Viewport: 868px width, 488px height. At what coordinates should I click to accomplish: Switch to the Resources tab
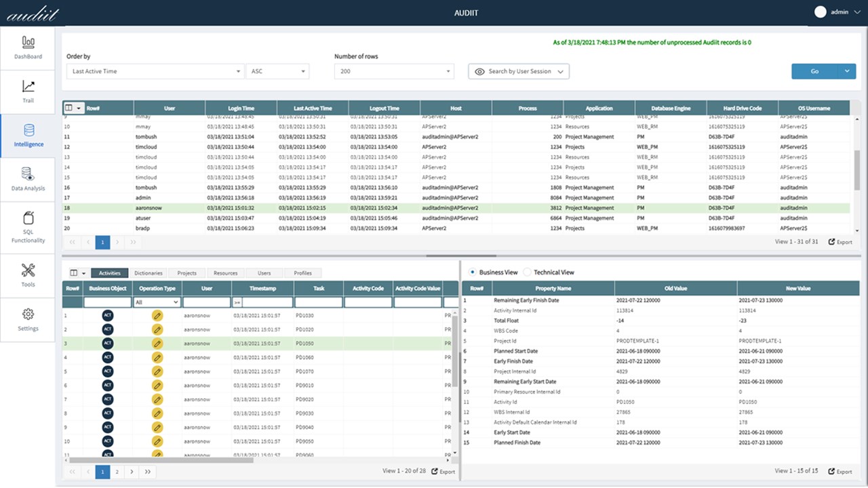pyautogui.click(x=225, y=273)
